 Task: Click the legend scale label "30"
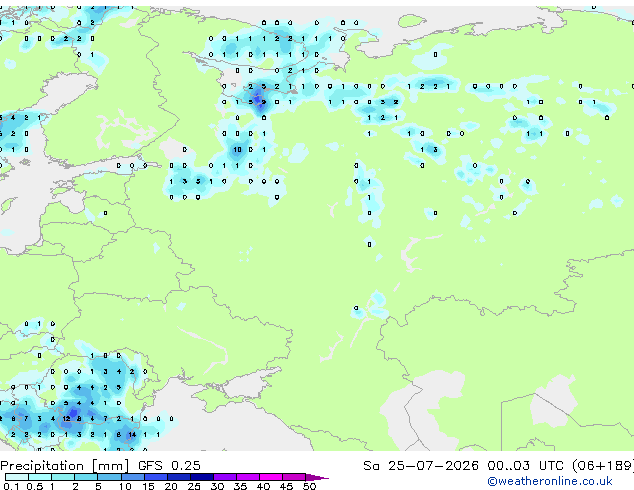coord(217,486)
